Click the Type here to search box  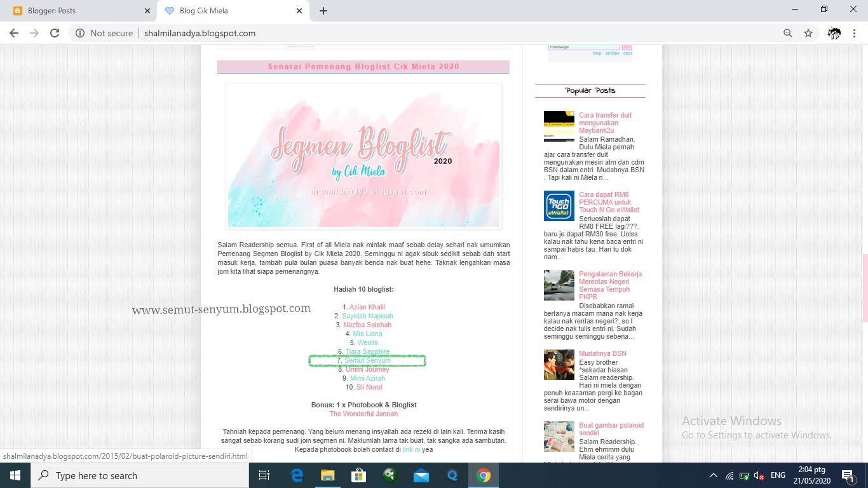(140, 475)
